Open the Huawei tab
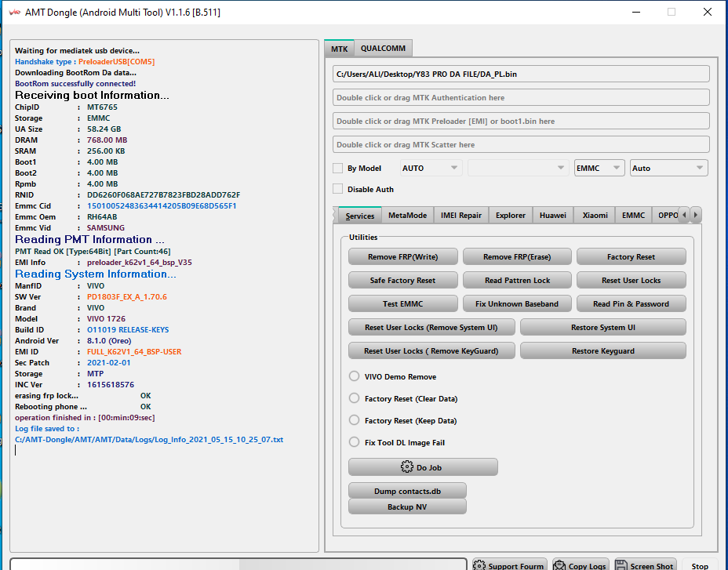 pos(553,216)
